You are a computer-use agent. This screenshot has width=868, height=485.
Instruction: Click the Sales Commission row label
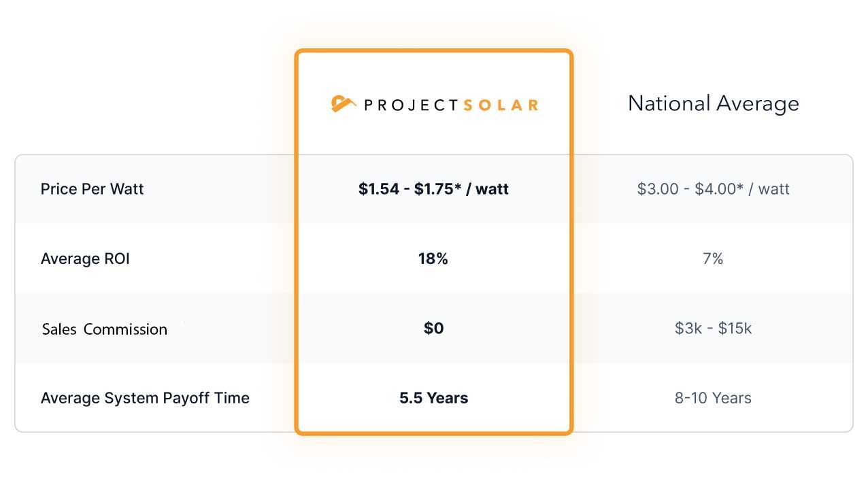(104, 329)
